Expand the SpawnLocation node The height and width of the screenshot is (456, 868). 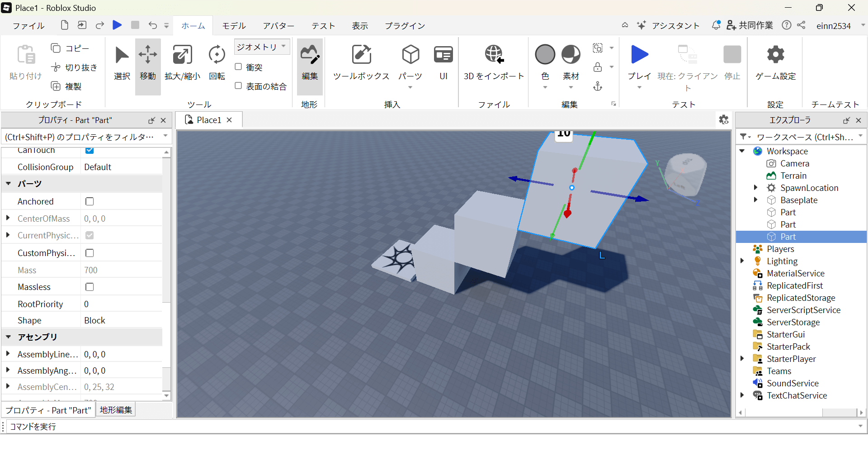[755, 187]
